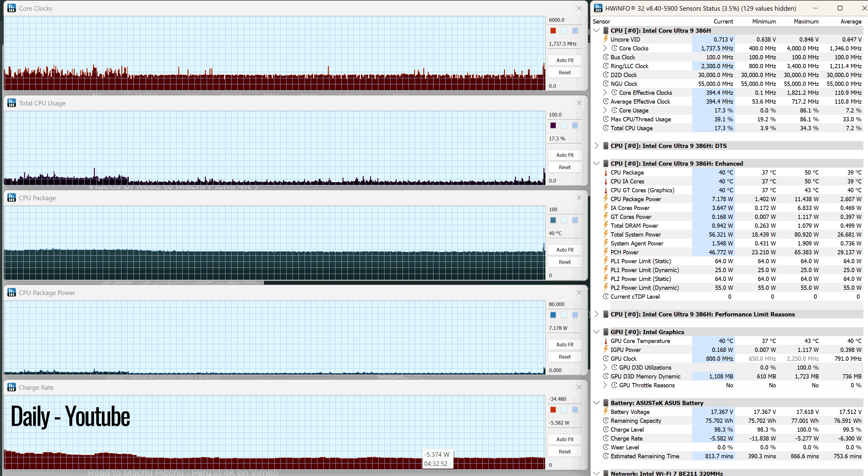
Task: Click the thermometer icon beside CPU IA Cores
Action: point(606,181)
